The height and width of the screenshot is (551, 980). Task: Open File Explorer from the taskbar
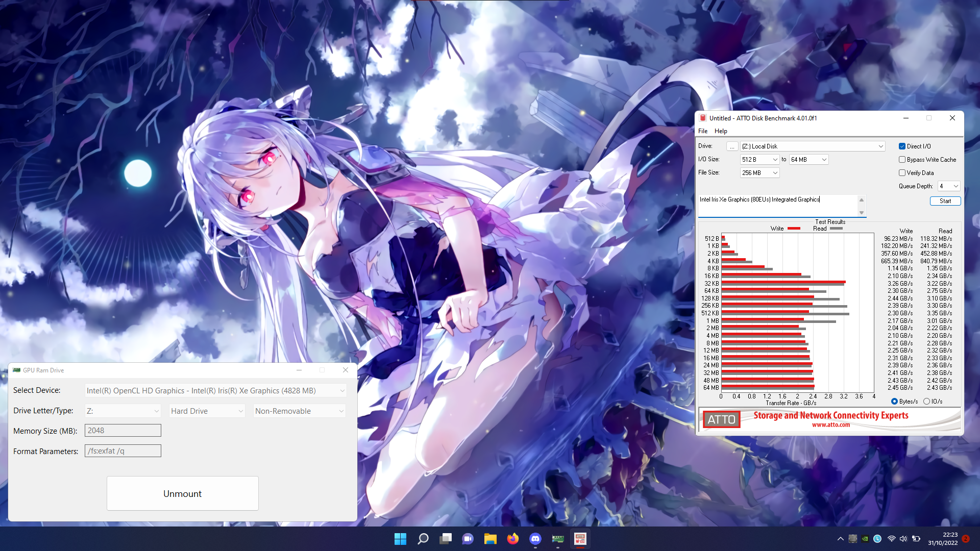click(491, 539)
